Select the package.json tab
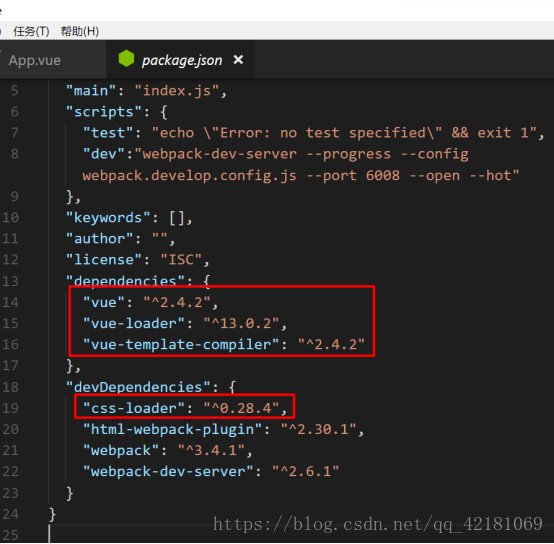 pyautogui.click(x=182, y=60)
